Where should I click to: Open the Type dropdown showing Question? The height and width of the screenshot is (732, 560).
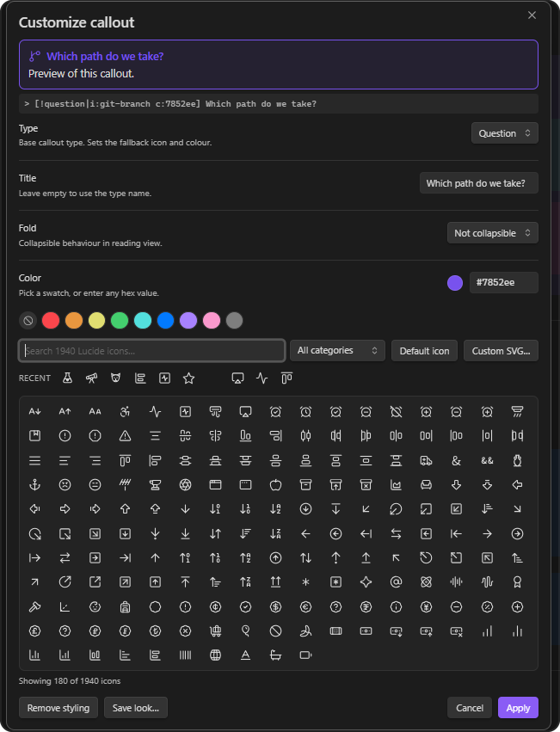pos(504,133)
